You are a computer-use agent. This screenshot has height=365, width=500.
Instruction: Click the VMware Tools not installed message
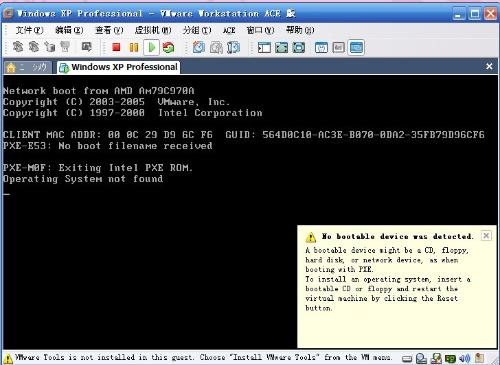pos(203,358)
